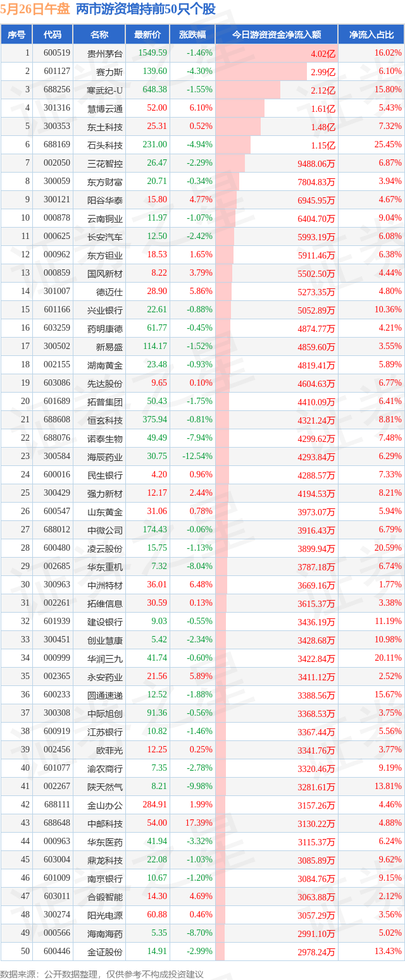Click 国风新材 change percentage 3.79%
405x980 pixels.
point(202,273)
